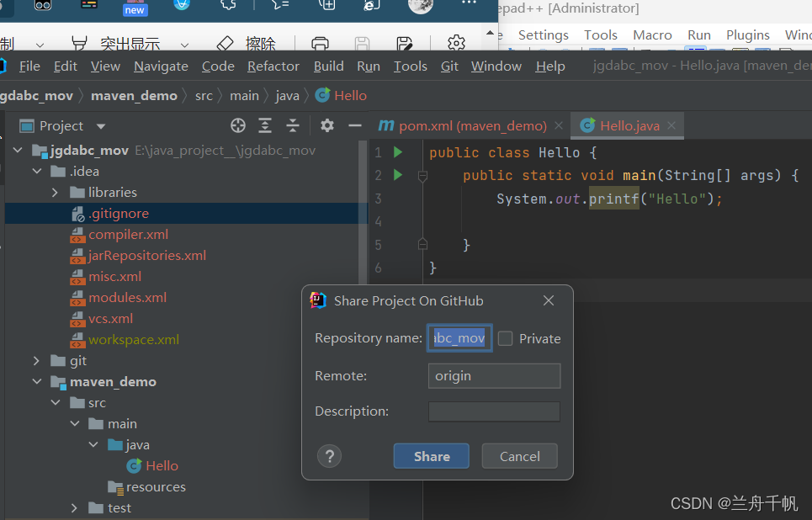Viewport: 812px width, 520px height.
Task: Click the Remote origin field
Action: click(x=494, y=375)
